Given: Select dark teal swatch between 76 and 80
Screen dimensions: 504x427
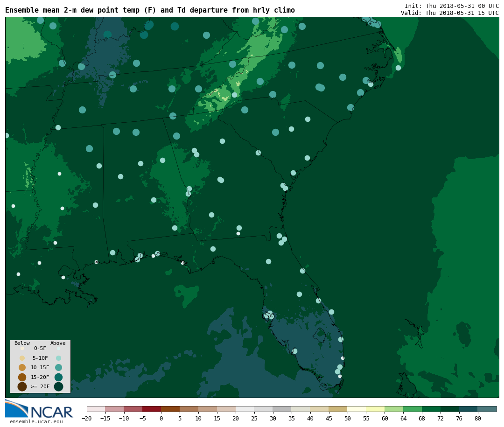Looking at the screenshot, I should 469,409.
